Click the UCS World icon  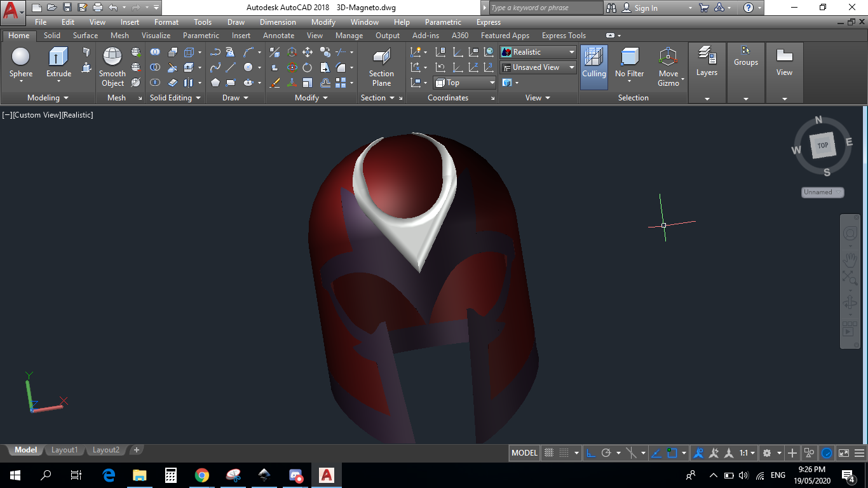[x=489, y=52]
